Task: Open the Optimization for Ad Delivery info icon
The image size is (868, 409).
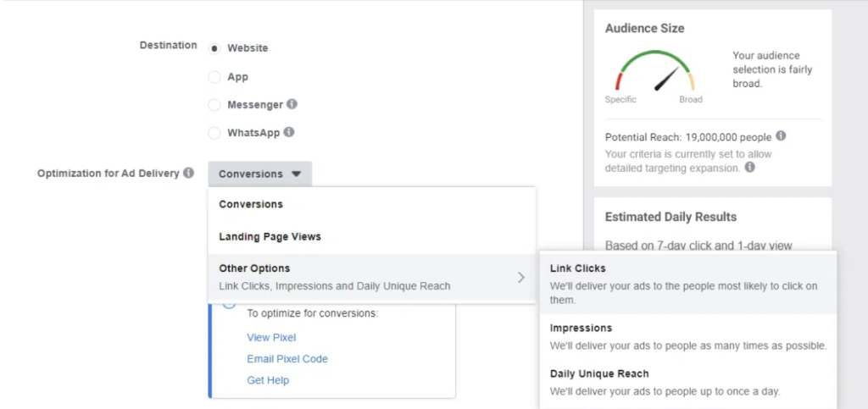Action: coord(189,174)
